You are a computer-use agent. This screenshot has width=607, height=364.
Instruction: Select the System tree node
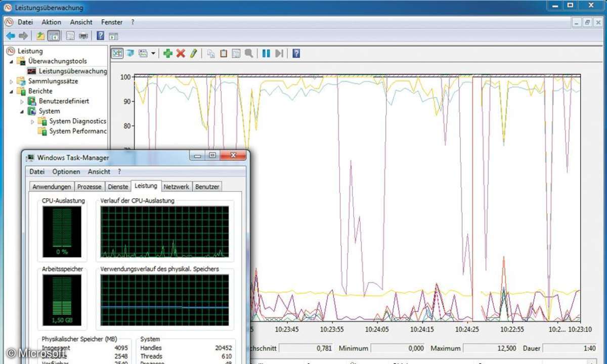click(x=49, y=111)
